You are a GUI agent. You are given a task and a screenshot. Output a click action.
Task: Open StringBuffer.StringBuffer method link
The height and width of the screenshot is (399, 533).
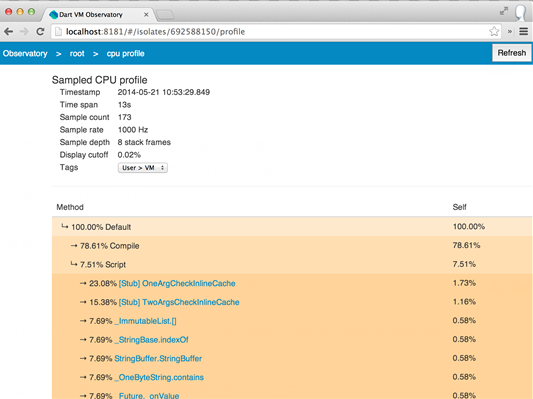158,359
